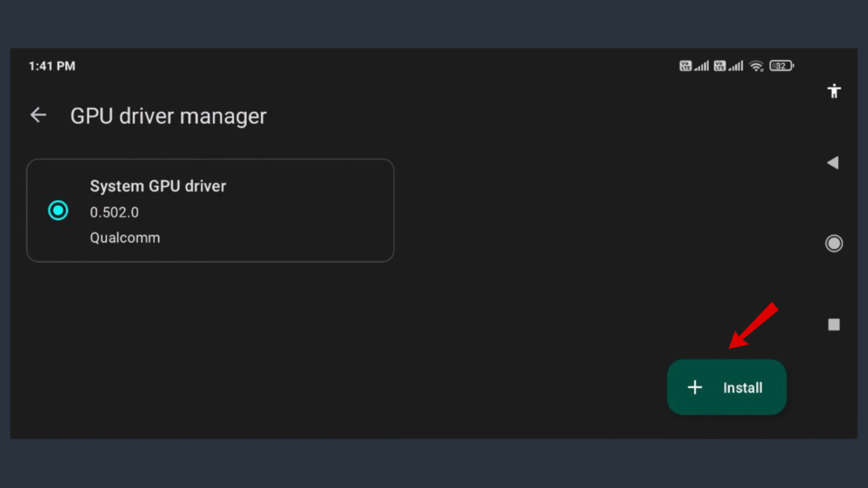Image resolution: width=868 pixels, height=488 pixels.
Task: Select the System GPU driver radio button
Action: coord(58,210)
